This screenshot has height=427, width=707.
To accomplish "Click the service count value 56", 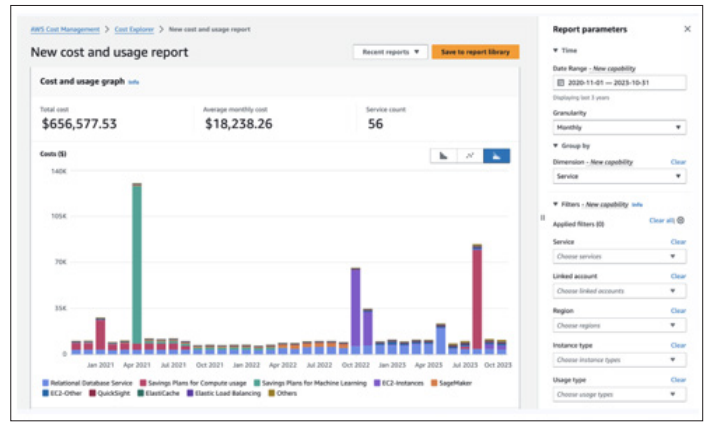I will click(375, 124).
